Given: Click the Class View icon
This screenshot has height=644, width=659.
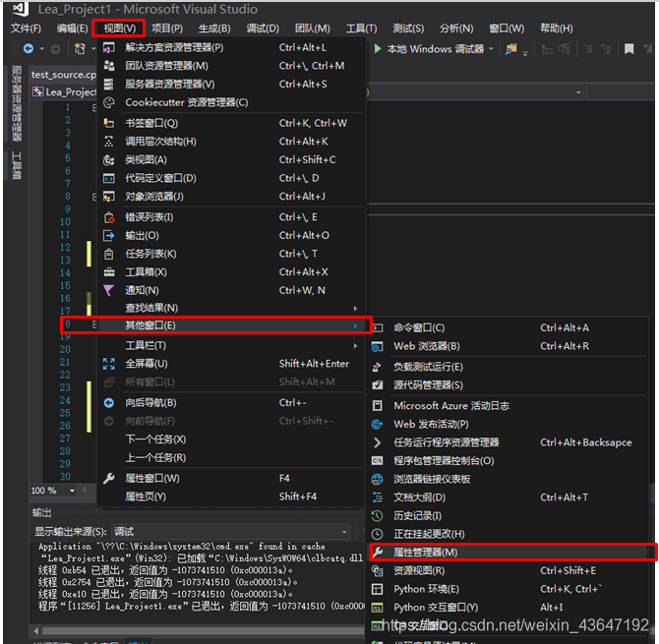Looking at the screenshot, I should click(x=109, y=160).
